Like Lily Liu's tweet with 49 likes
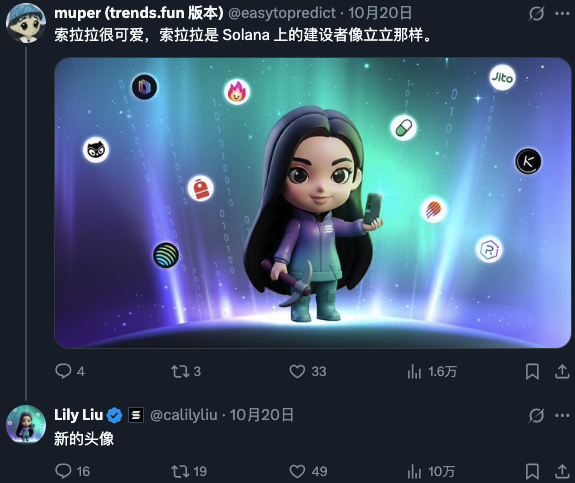This screenshot has height=483, width=575. coord(297,471)
